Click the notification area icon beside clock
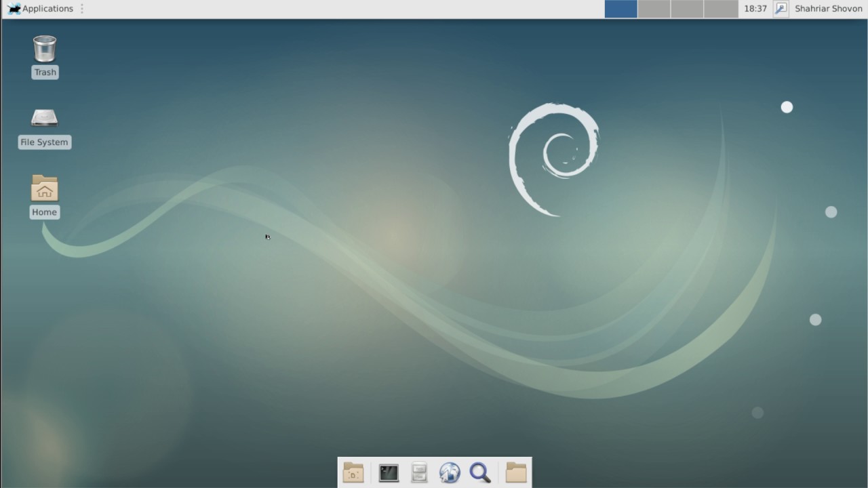The width and height of the screenshot is (868, 488). pyautogui.click(x=781, y=9)
